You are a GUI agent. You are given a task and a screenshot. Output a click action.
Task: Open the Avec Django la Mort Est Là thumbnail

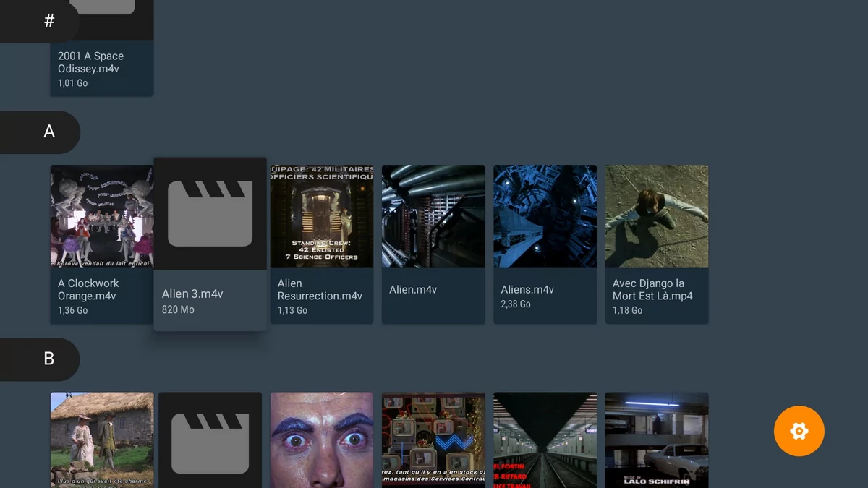point(657,217)
